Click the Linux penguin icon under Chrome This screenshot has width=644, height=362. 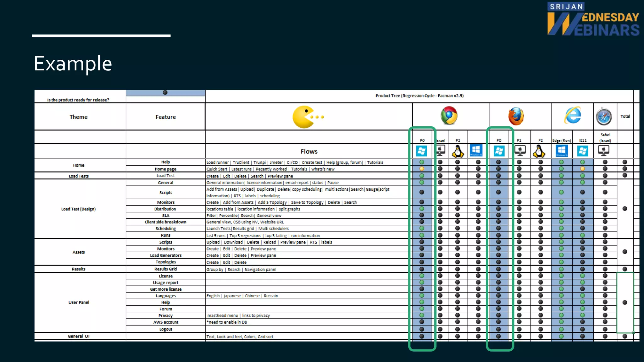(458, 151)
